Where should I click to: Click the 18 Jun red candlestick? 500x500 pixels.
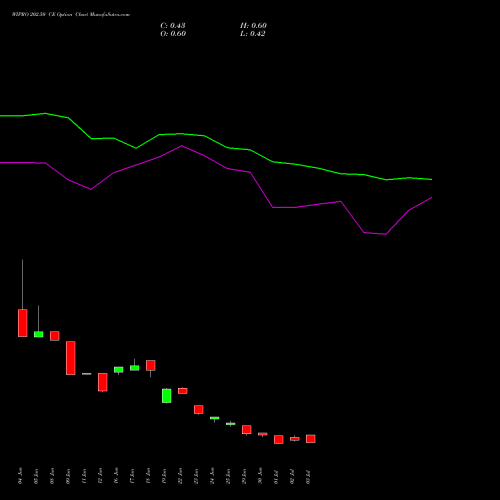(x=151, y=365)
